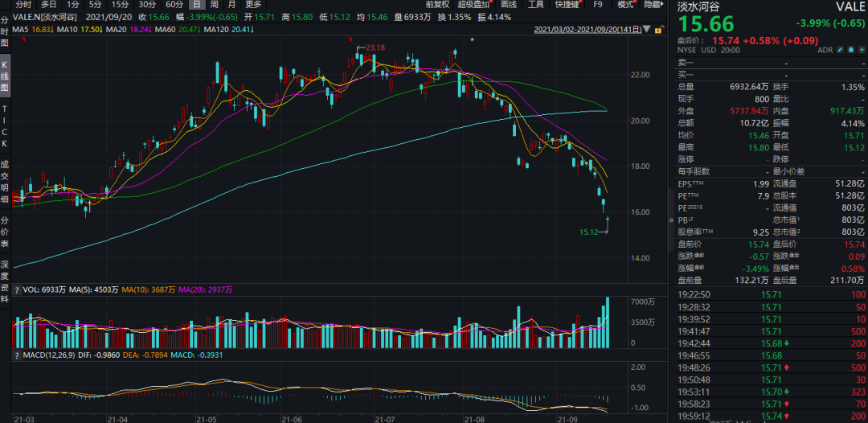The height and width of the screenshot is (423, 868).
Task: Open the 工具 menu
Action: [535, 5]
